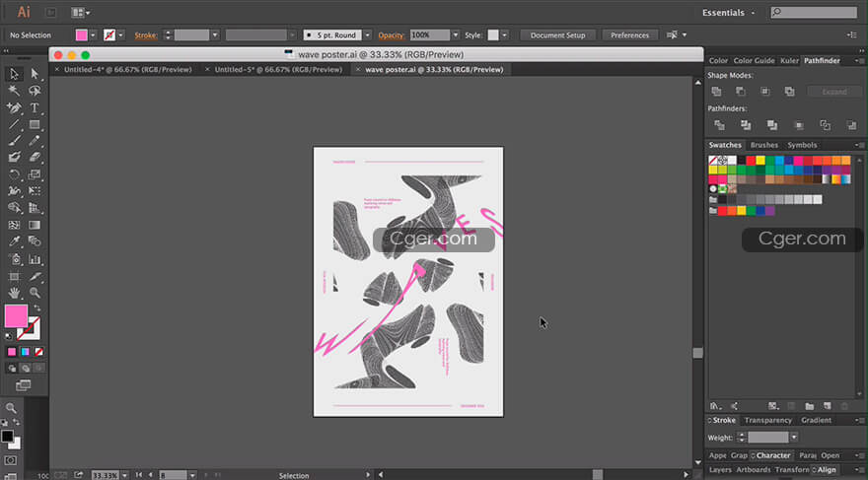Activate the pink Fill box in toolbar

pos(16,315)
